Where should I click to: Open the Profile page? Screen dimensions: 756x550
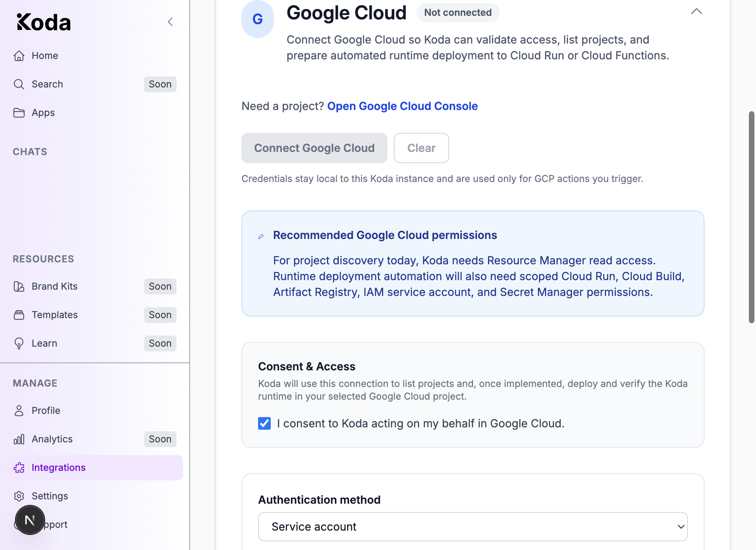[94, 411]
